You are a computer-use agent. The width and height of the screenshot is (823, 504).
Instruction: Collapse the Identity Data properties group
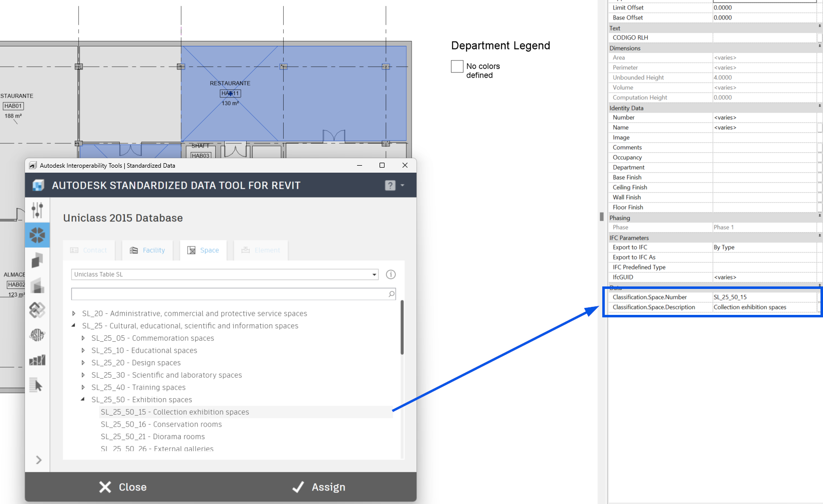819,106
